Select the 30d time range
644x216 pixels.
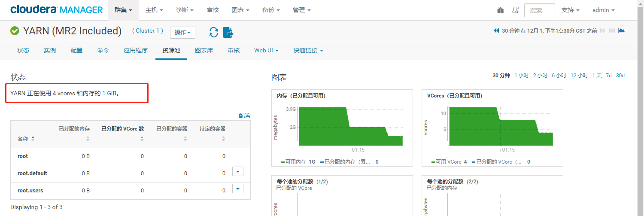(x=620, y=75)
